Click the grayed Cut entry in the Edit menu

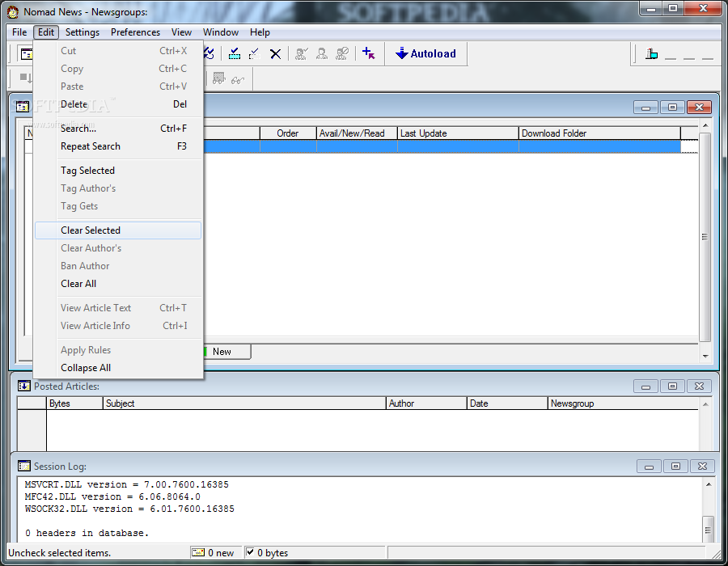point(118,51)
